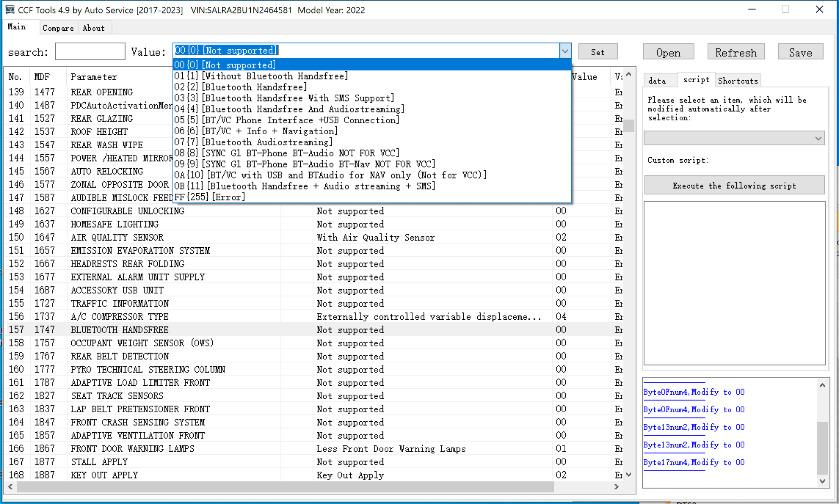Save the configuration file
This screenshot has width=839, height=504.
(x=800, y=52)
